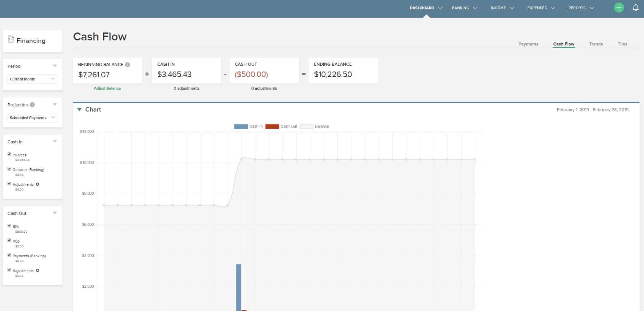Image resolution: width=644 pixels, height=311 pixels.
Task: Switch to the Trends tab
Action: [x=596, y=44]
